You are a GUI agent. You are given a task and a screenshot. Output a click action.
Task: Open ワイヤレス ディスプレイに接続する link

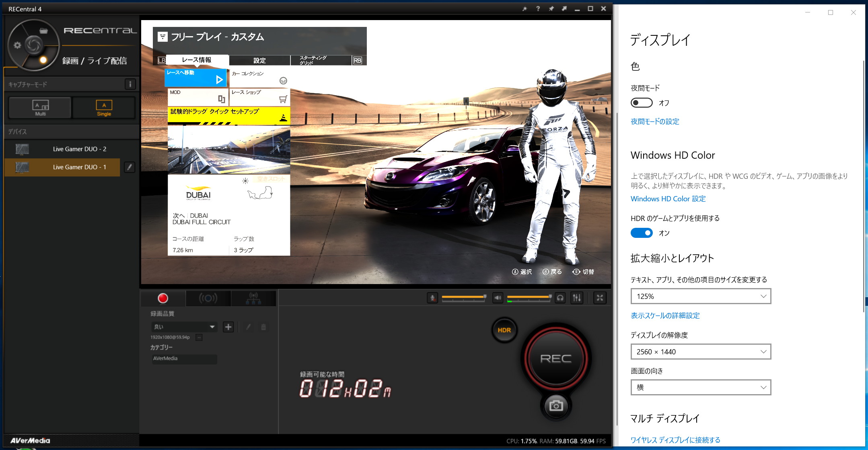(x=675, y=440)
